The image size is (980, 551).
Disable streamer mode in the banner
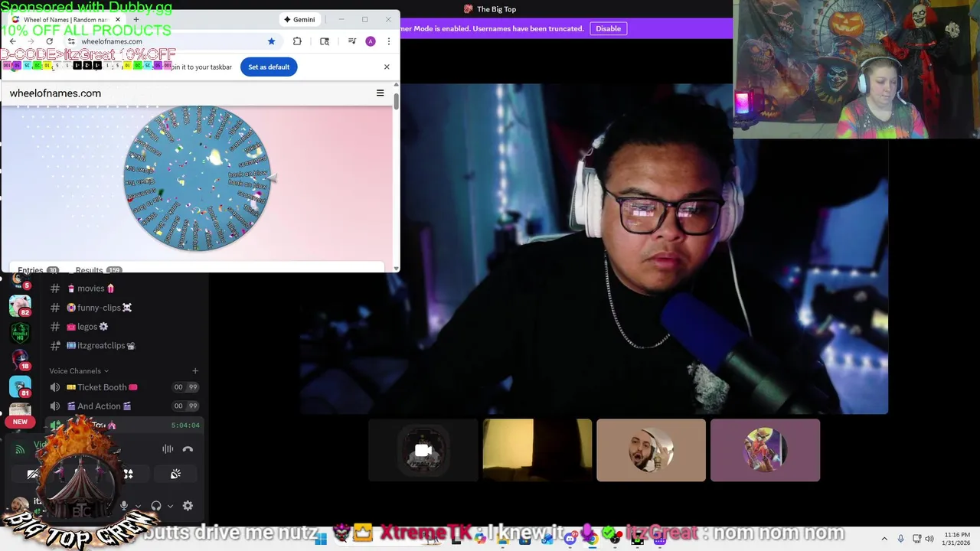[609, 28]
